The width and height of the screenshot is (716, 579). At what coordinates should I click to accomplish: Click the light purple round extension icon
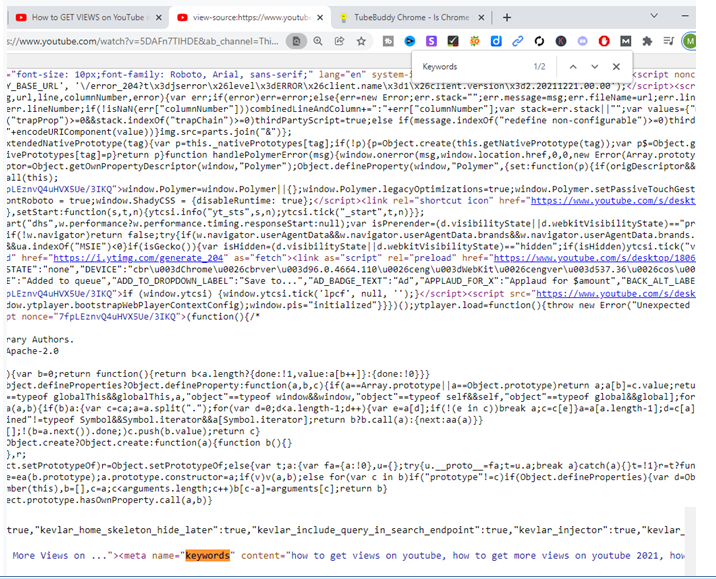click(x=582, y=41)
